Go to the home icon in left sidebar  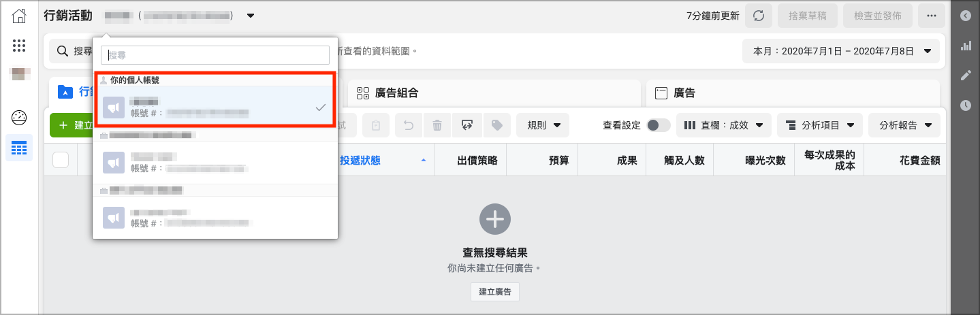pos(19,16)
